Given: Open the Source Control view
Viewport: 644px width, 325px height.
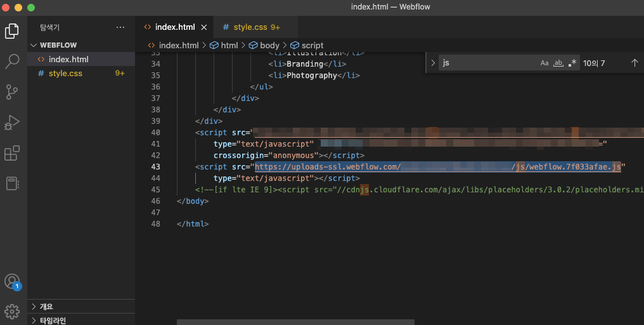Looking at the screenshot, I should pos(12,92).
